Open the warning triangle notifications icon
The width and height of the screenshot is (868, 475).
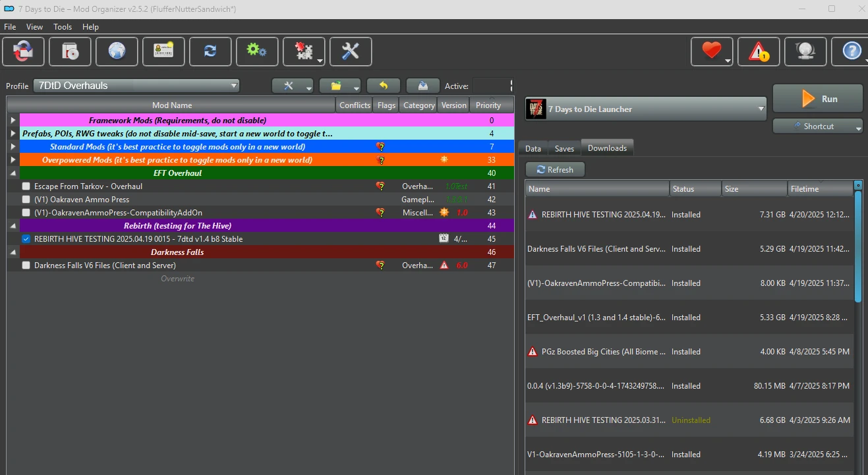coord(759,51)
